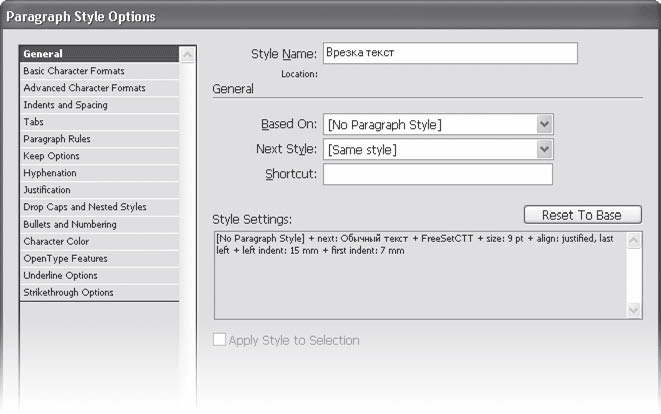661x414 pixels.
Task: Click the Reset To Base button
Action: pos(582,215)
